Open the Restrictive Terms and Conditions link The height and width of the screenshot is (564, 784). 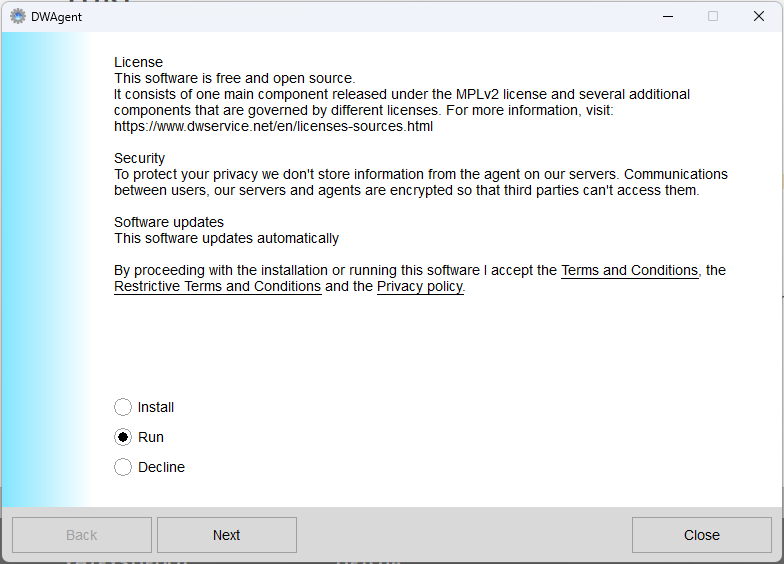click(x=218, y=286)
